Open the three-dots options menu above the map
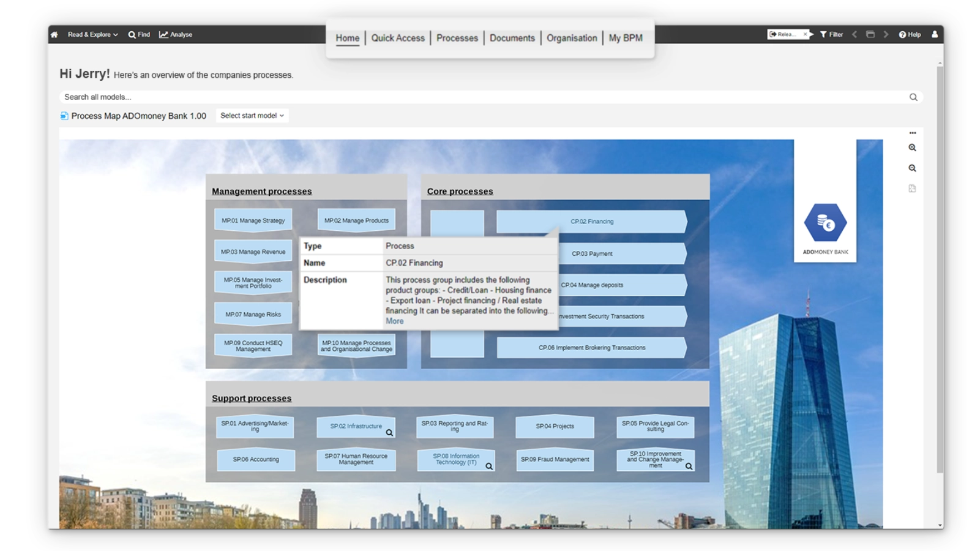This screenshot has width=980, height=551. click(x=913, y=132)
